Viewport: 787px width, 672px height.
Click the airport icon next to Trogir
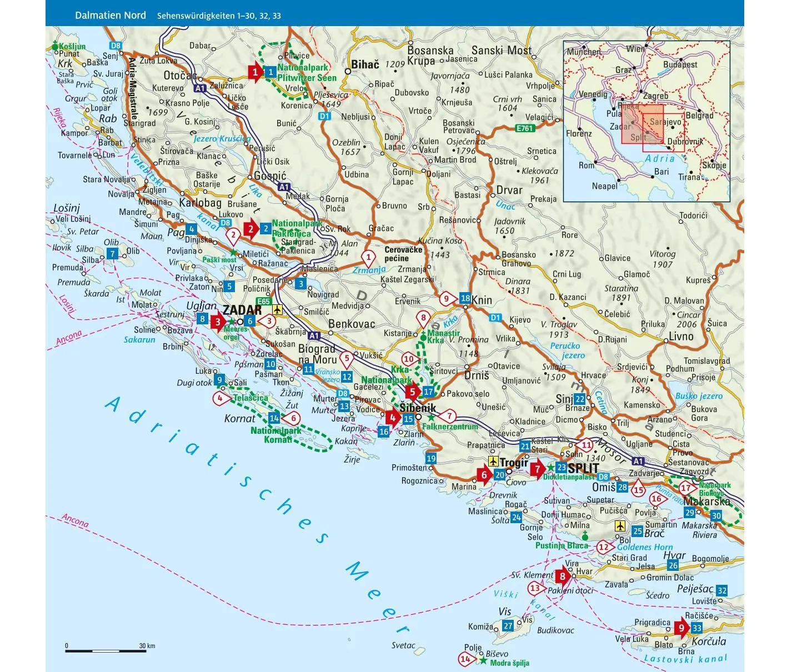[x=493, y=462]
